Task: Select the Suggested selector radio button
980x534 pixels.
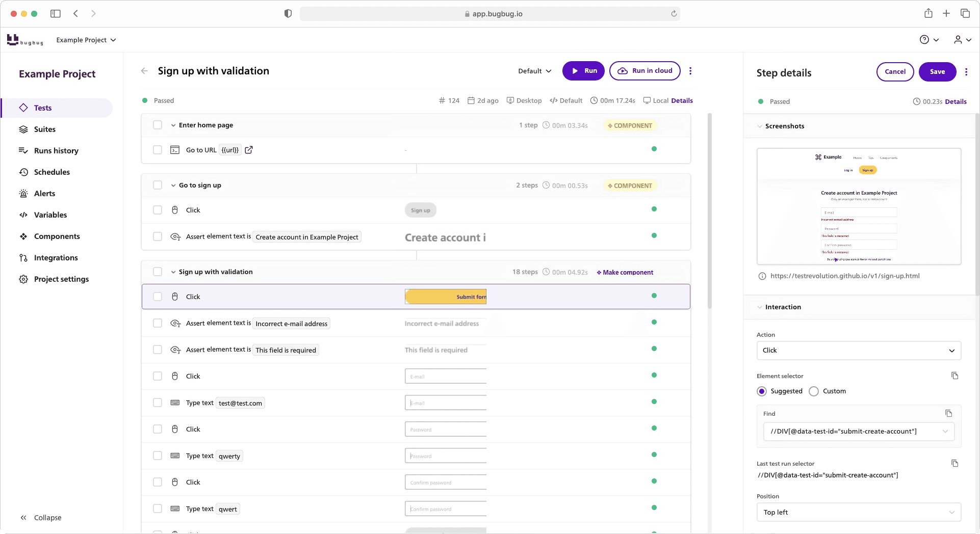Action: (x=762, y=391)
